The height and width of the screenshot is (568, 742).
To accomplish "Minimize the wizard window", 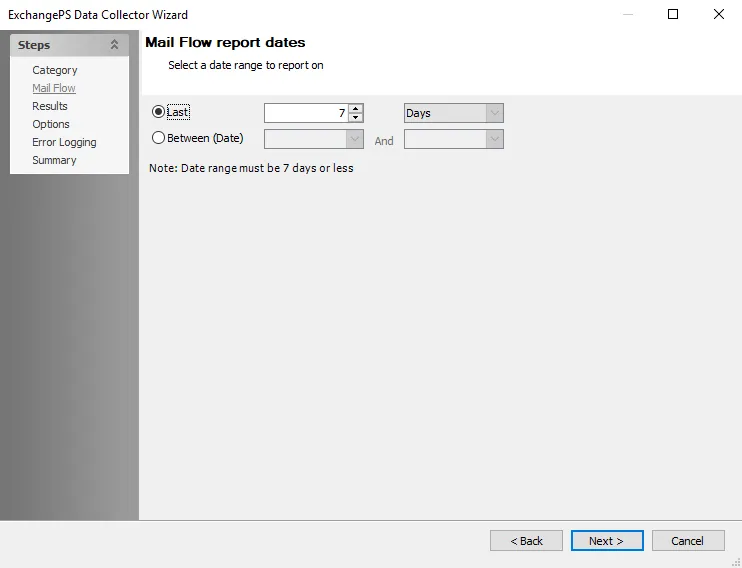I will click(x=628, y=14).
